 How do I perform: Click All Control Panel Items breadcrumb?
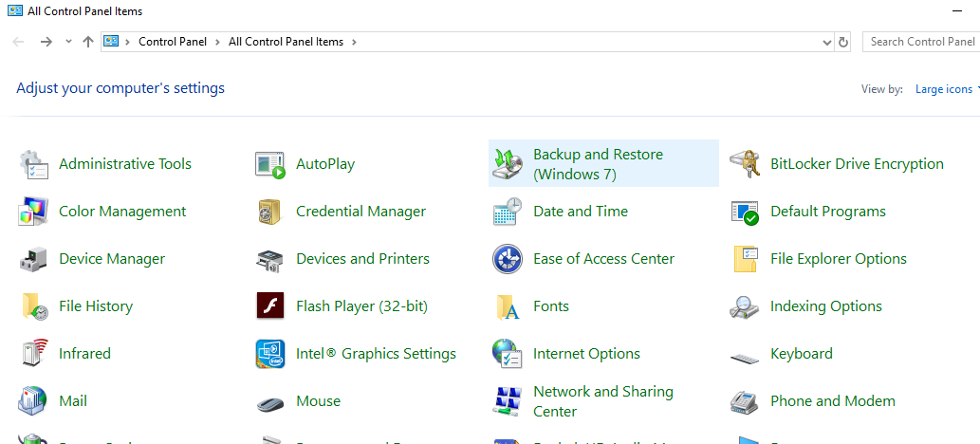coord(286,42)
